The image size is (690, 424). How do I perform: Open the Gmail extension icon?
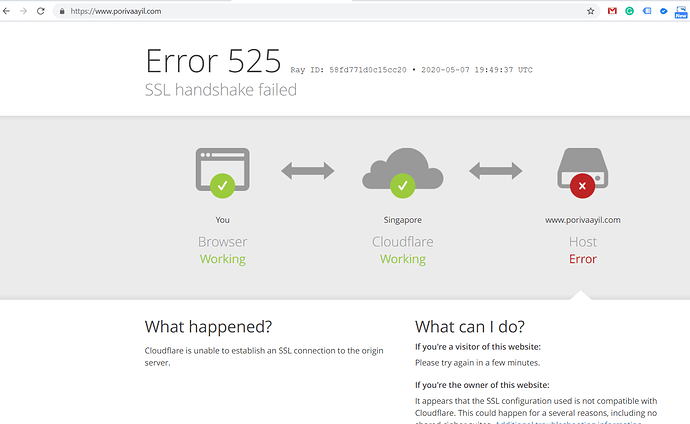[612, 11]
